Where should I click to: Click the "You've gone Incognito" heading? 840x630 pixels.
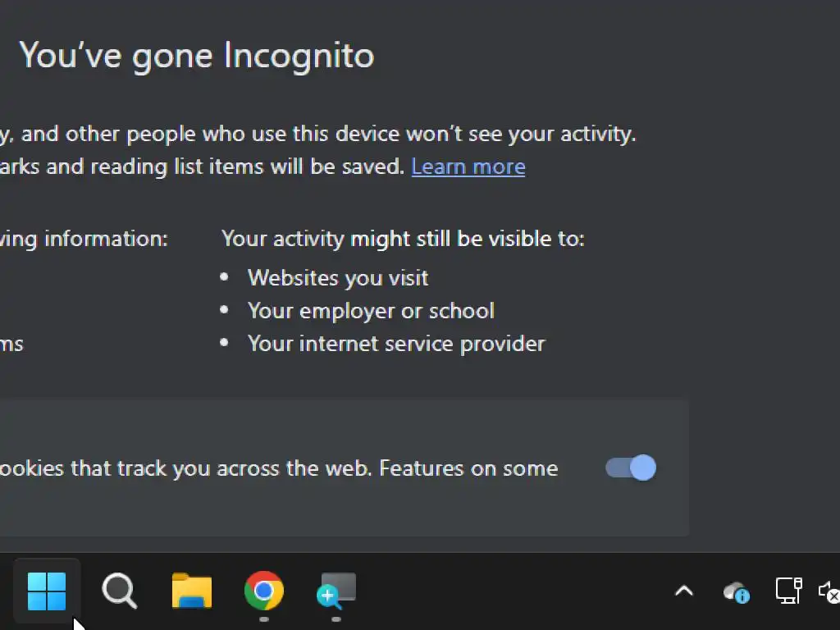point(197,56)
